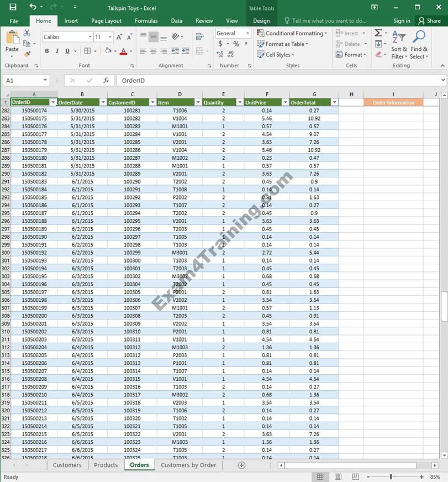Click the Sort & Filter icon
This screenshot has height=482, width=448.
(x=398, y=44)
